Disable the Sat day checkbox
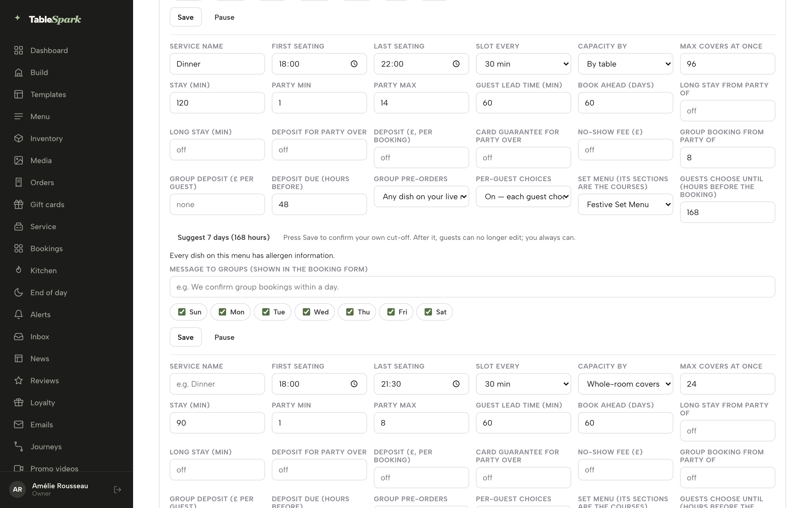 428,312
